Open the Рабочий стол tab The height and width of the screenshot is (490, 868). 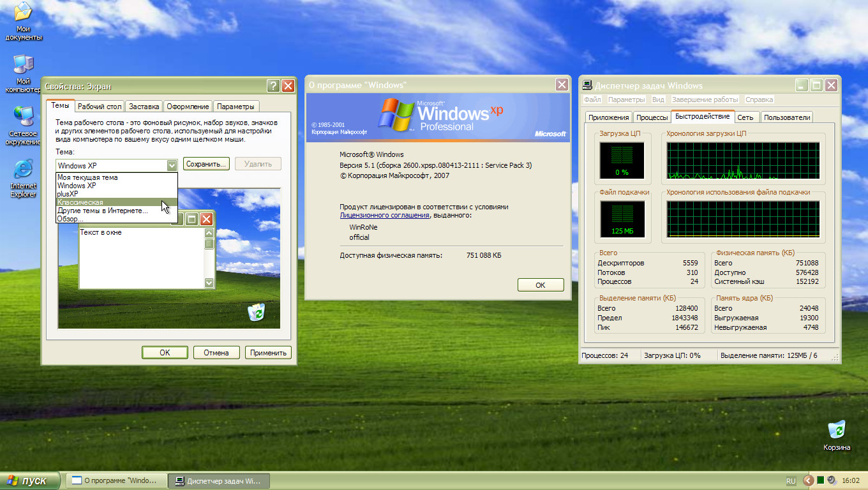[x=100, y=107]
